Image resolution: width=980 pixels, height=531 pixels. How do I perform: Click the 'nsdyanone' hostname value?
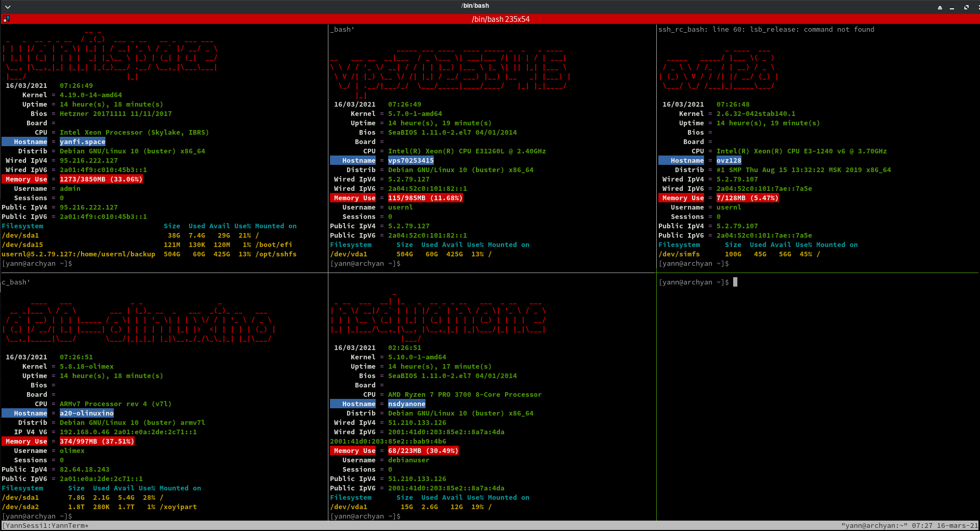(x=406, y=404)
